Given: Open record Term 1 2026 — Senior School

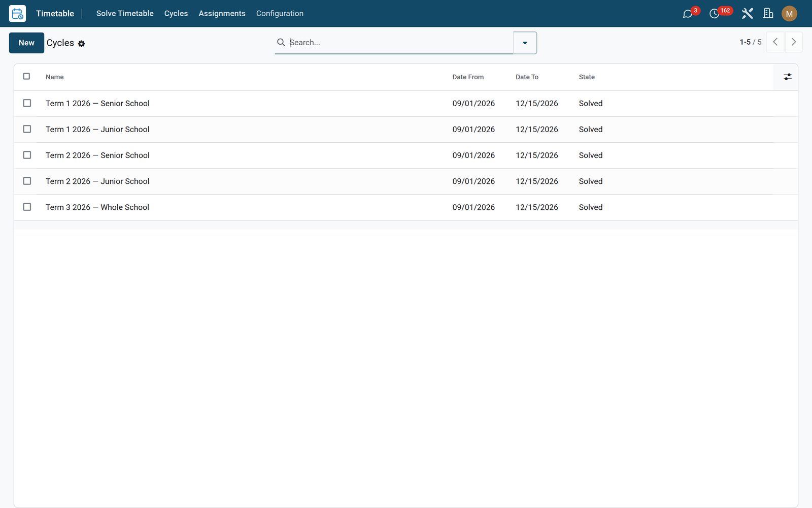Looking at the screenshot, I should tap(97, 103).
